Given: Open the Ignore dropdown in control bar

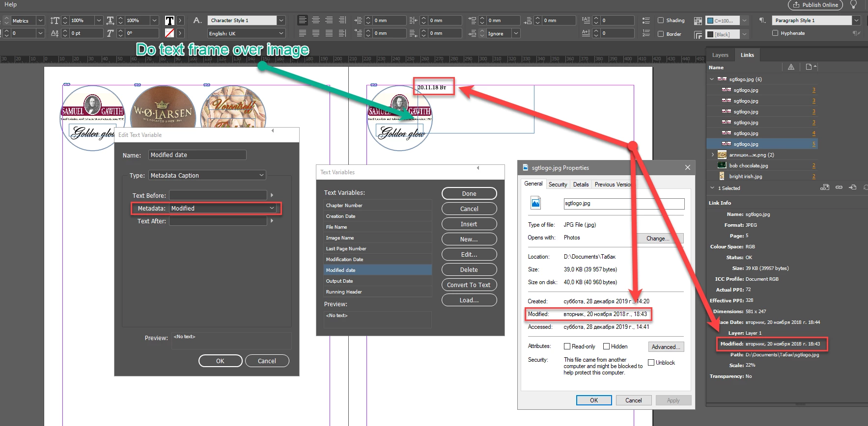Looking at the screenshot, I should [515, 33].
